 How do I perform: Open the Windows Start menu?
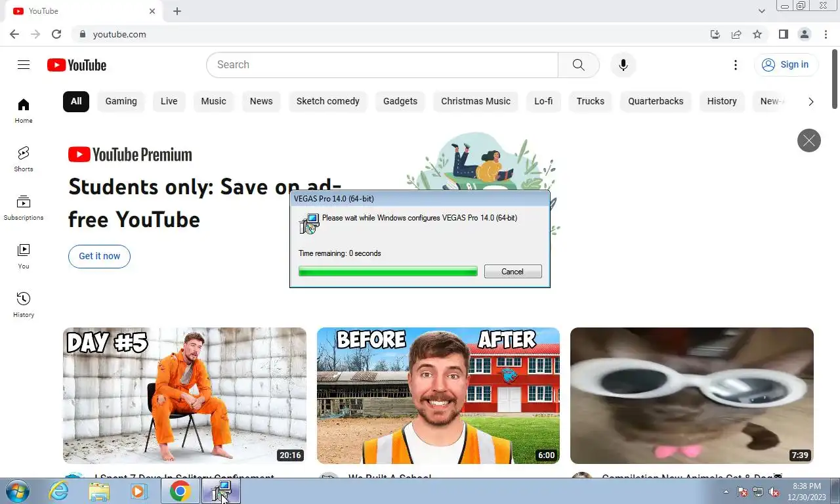tap(18, 492)
